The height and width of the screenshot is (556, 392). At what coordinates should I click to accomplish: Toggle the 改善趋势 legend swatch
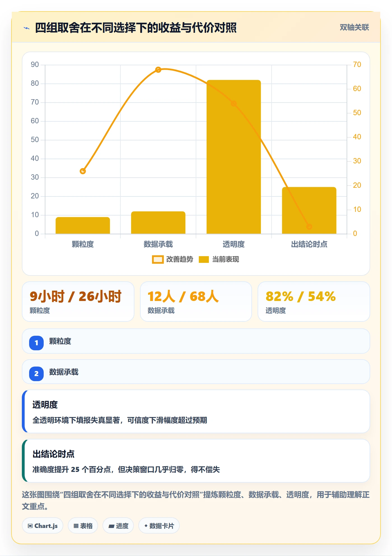158,260
